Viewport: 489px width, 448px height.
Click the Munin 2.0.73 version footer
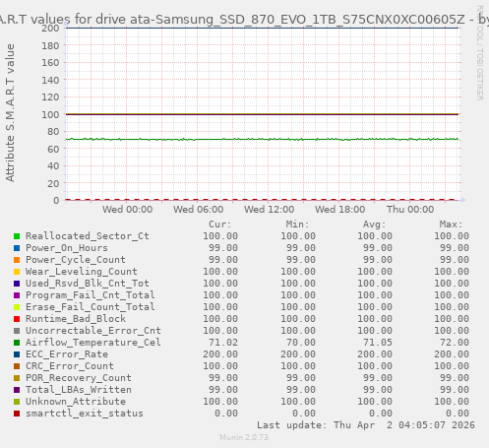[x=244, y=437]
